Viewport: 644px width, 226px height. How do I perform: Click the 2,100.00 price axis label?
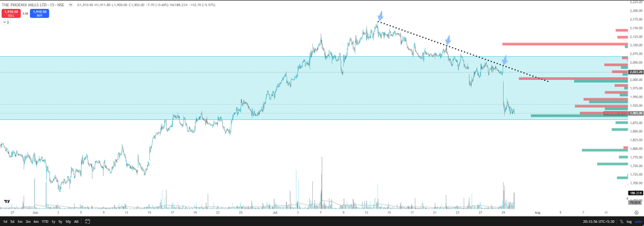[x=635, y=45]
